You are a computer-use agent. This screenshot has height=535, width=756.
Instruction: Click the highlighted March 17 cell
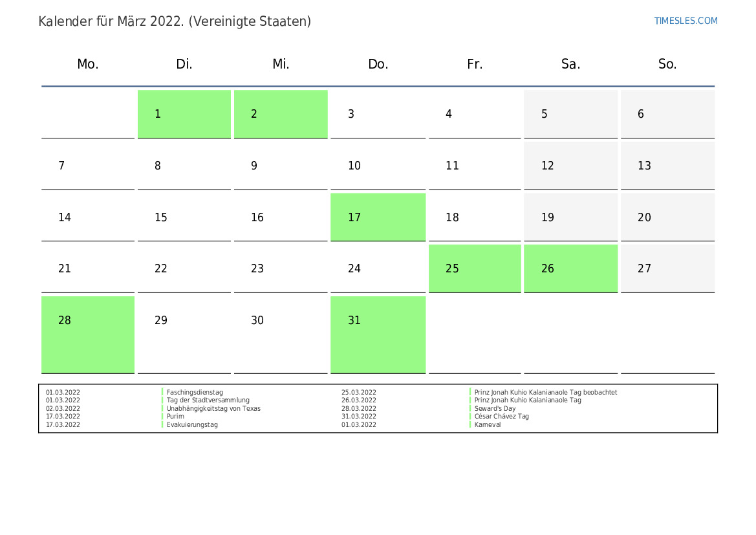(x=378, y=217)
